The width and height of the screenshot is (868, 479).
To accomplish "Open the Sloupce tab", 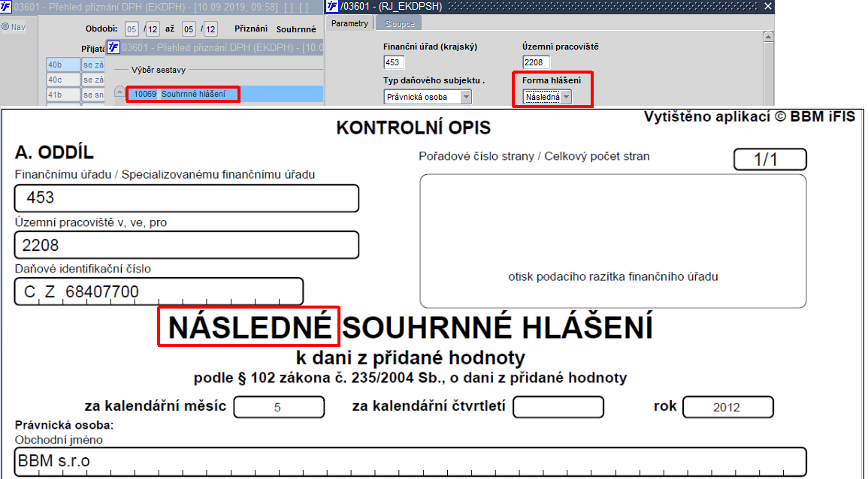I will click(400, 24).
